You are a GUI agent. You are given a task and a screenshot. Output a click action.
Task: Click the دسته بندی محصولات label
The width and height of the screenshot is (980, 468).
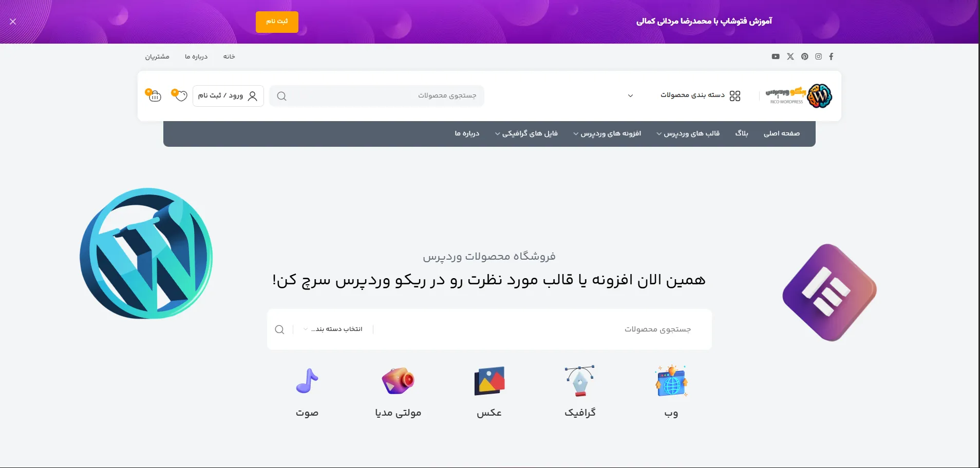(692, 95)
